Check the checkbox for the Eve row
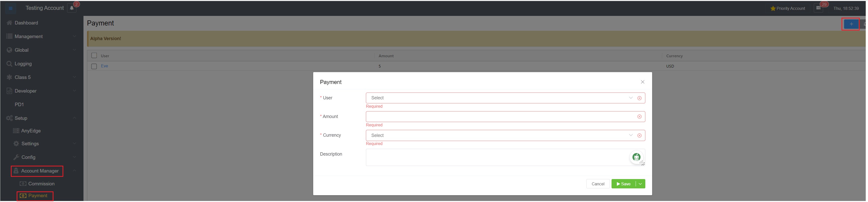 [94, 66]
